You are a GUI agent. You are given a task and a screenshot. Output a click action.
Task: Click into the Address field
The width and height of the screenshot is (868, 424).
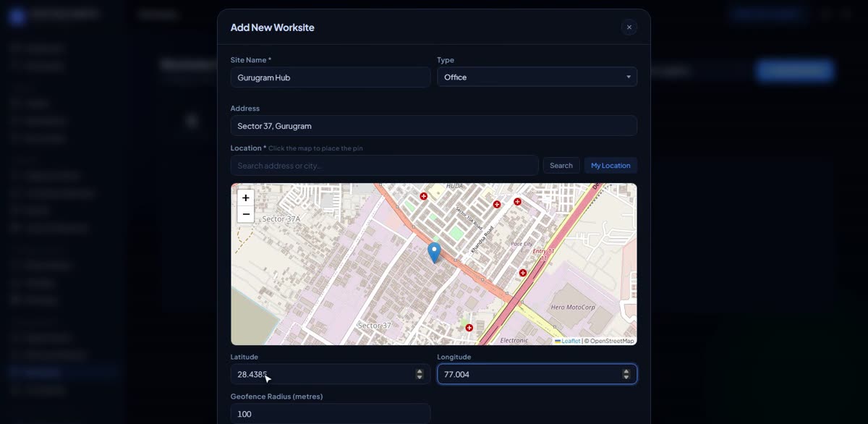coord(434,126)
